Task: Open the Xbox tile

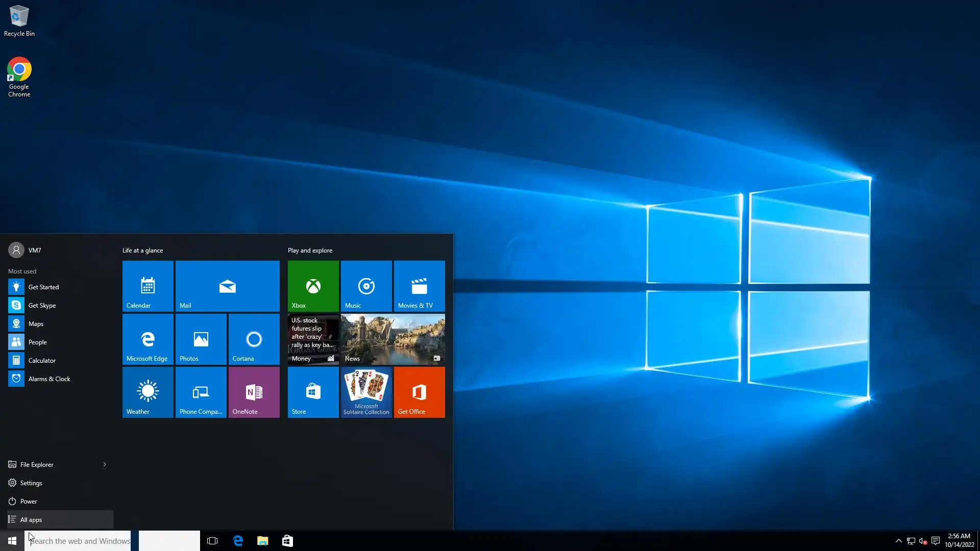Action: click(x=313, y=286)
